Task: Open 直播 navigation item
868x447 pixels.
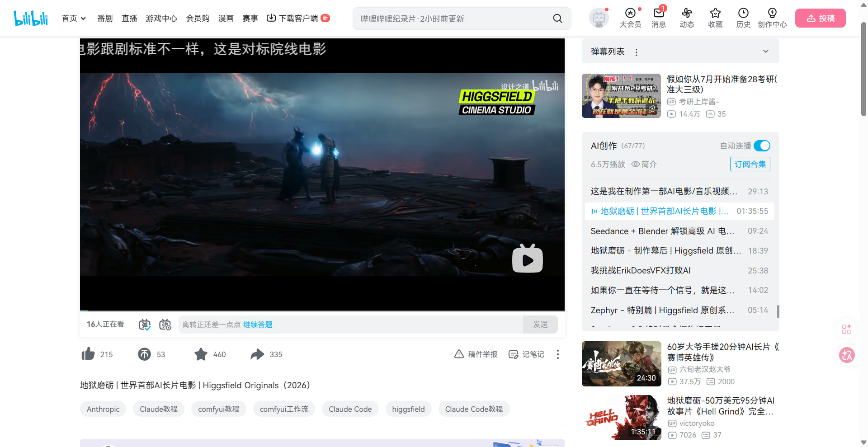Action: (x=129, y=18)
